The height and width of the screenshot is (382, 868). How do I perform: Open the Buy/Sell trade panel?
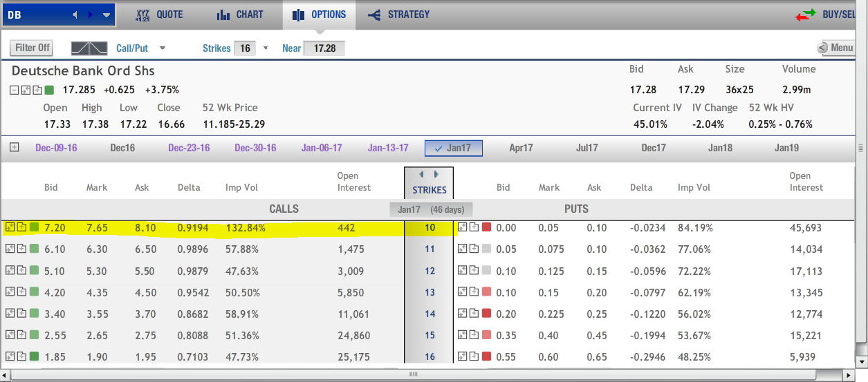point(826,15)
